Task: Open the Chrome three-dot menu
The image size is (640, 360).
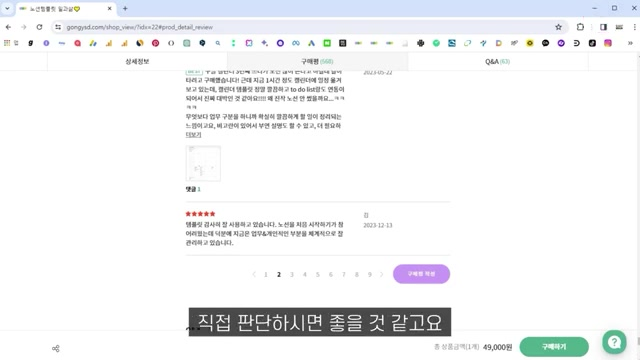Action: coord(634,27)
